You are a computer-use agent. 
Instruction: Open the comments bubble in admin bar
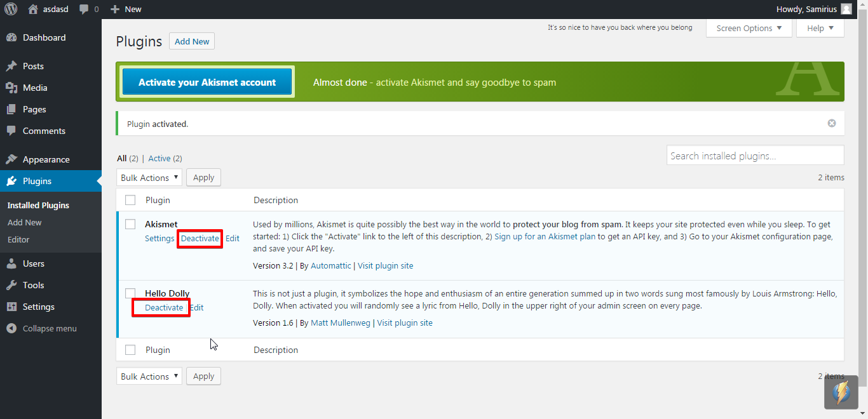pyautogui.click(x=89, y=9)
